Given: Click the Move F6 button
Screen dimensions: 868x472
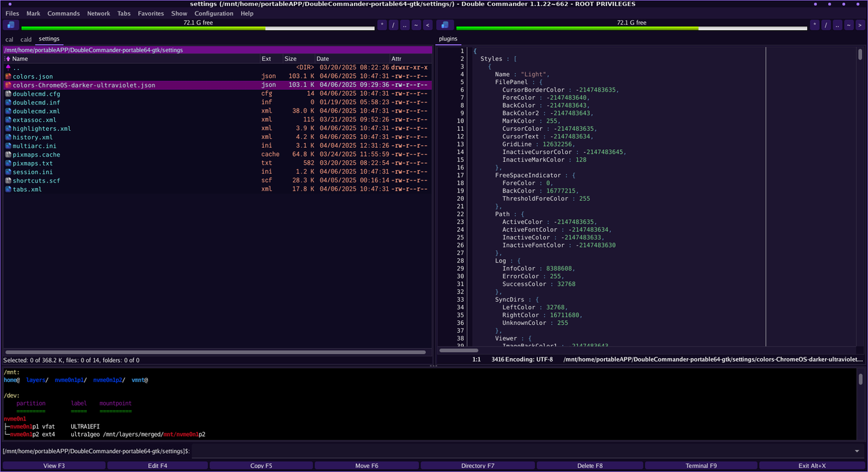Looking at the screenshot, I should (x=367, y=465).
